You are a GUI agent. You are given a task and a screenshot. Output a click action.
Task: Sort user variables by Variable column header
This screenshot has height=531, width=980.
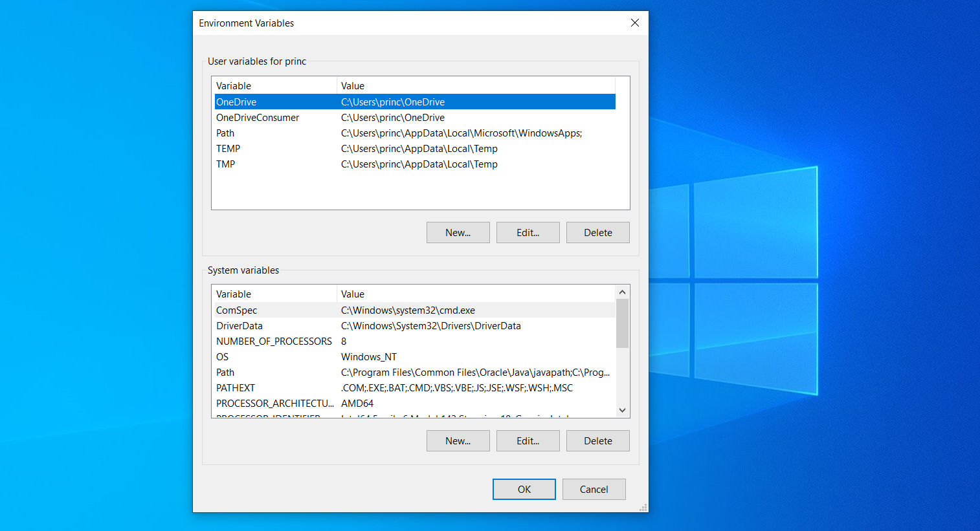274,86
